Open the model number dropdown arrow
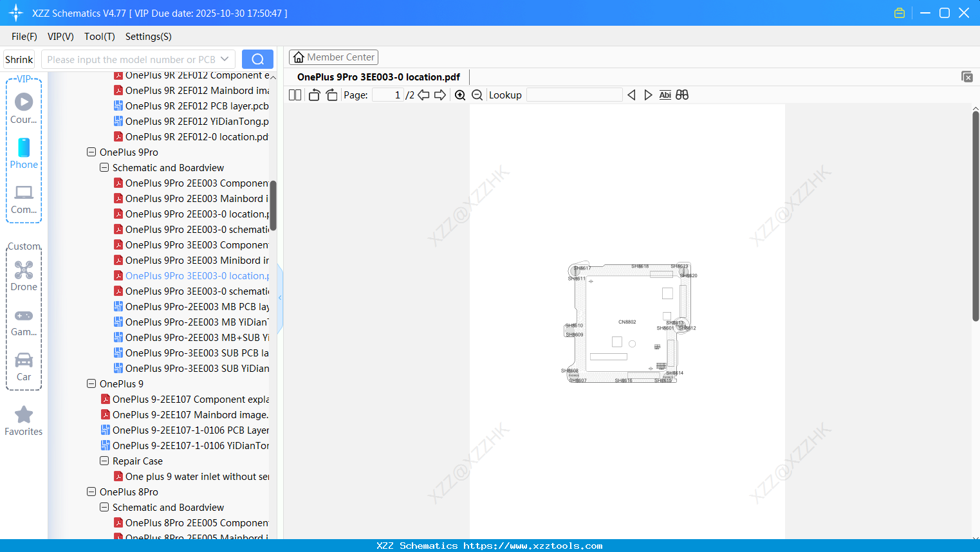 pyautogui.click(x=225, y=59)
